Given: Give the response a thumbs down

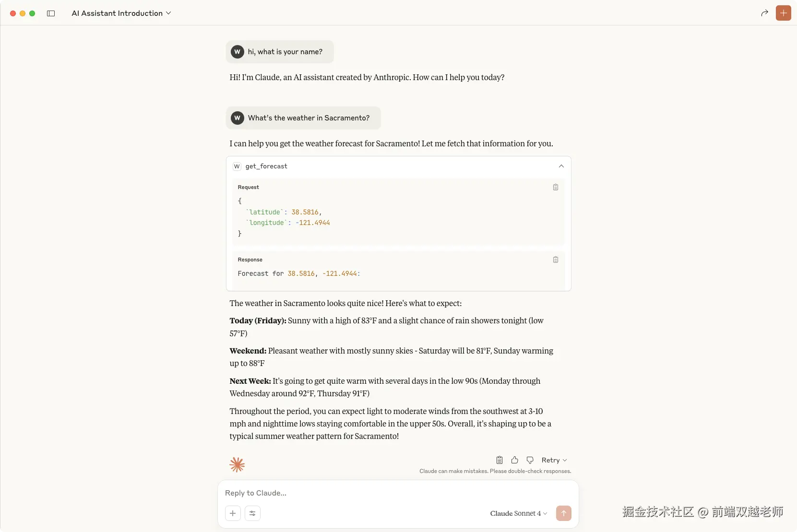Looking at the screenshot, I should tap(530, 460).
